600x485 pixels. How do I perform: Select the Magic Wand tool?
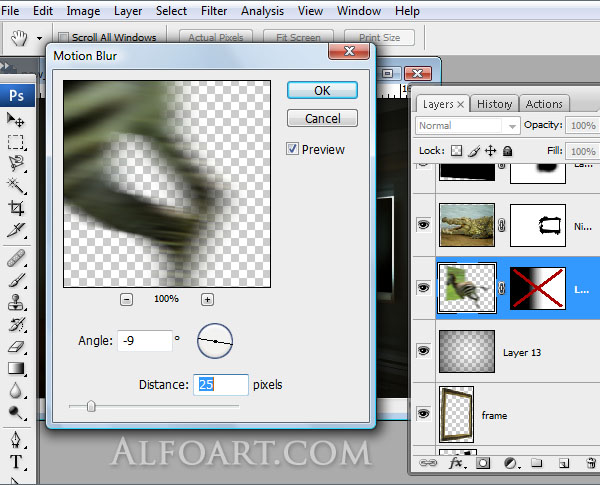point(16,185)
